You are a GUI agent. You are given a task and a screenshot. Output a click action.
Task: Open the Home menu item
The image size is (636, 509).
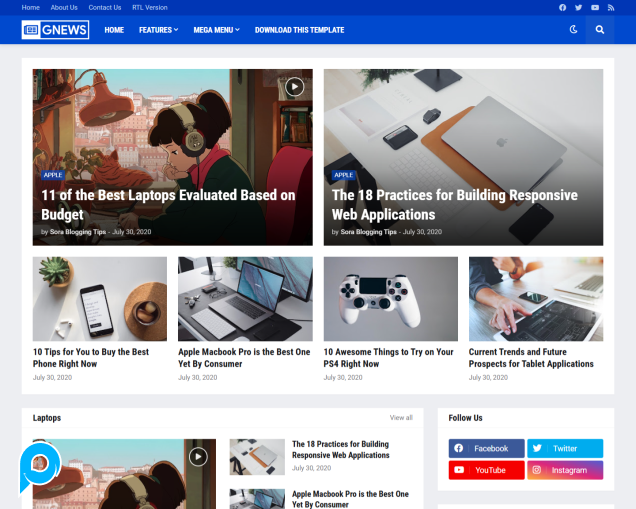pyautogui.click(x=114, y=30)
